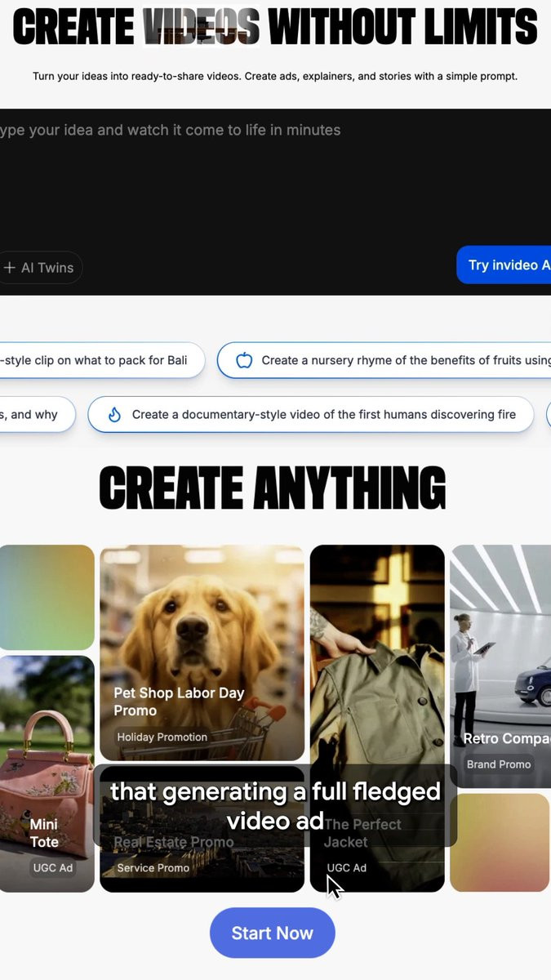Select the 'what to pack for Bali' chip
Image resolution: width=551 pixels, height=980 pixels.
click(101, 360)
